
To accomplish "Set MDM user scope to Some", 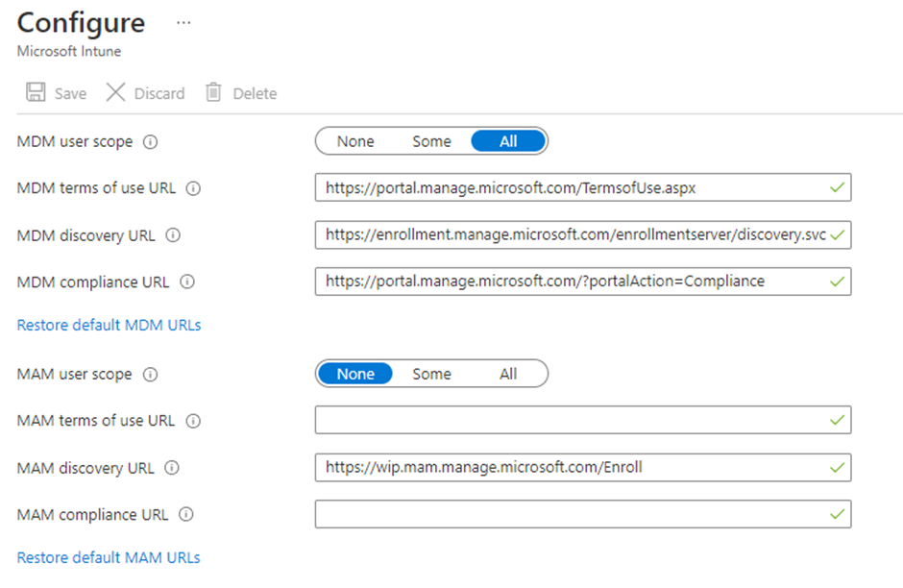I will [x=431, y=141].
